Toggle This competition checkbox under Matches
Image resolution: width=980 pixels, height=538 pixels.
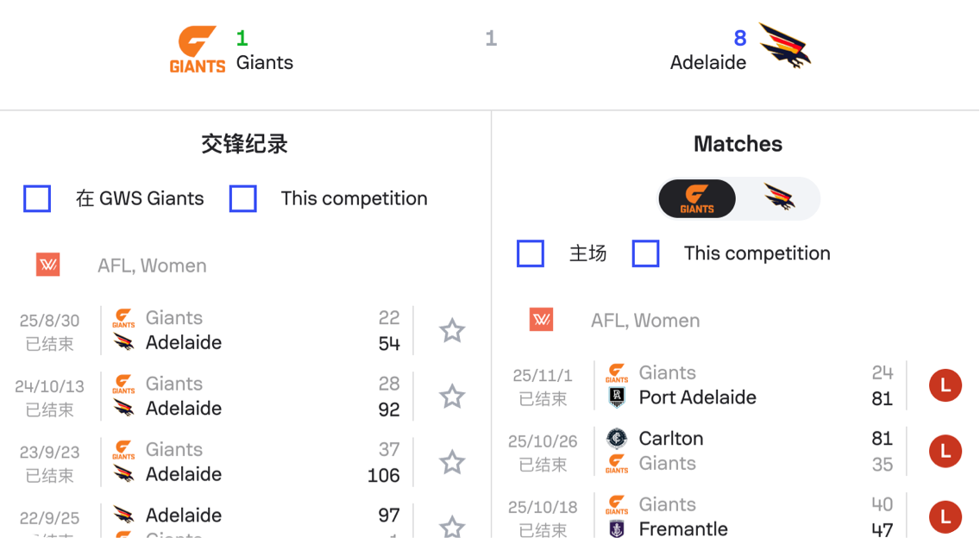tap(646, 253)
